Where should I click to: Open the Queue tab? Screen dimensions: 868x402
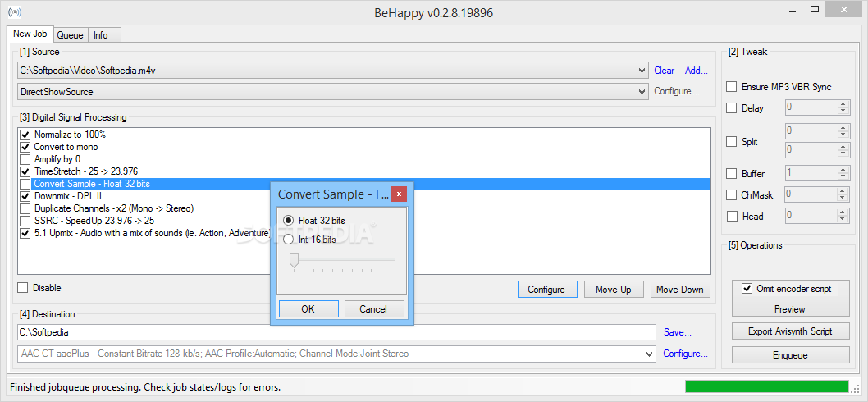(x=71, y=35)
